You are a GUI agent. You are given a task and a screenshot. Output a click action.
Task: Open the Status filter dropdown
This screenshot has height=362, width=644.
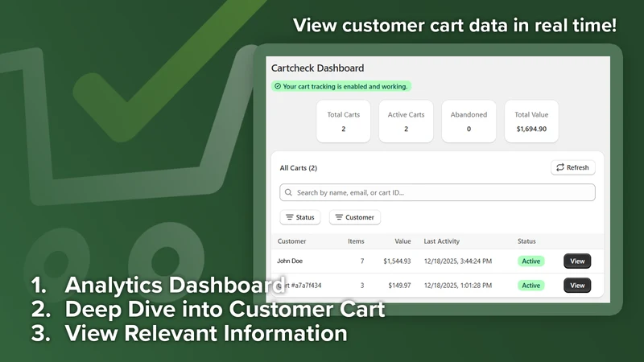point(300,217)
